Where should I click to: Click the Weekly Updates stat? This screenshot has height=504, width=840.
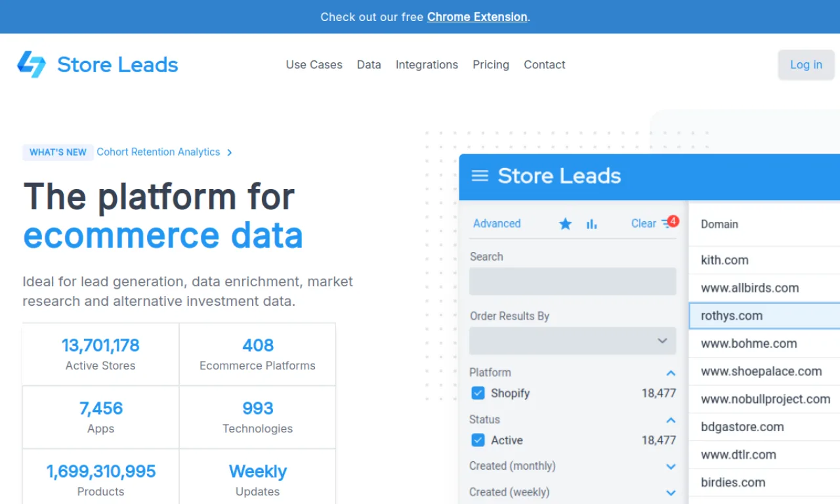pyautogui.click(x=257, y=477)
